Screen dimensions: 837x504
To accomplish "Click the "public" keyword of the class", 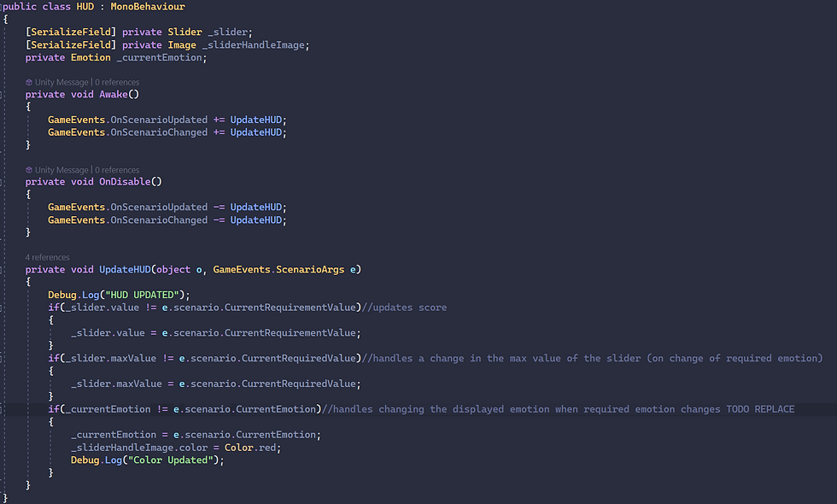I will tap(19, 7).
